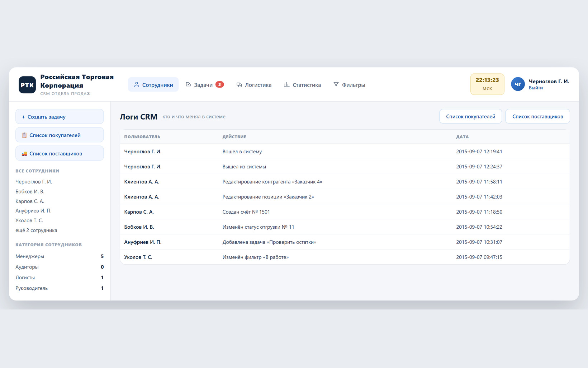Open sidebar Список покупателей button
Viewport: 588px width, 368px height.
tap(60, 135)
